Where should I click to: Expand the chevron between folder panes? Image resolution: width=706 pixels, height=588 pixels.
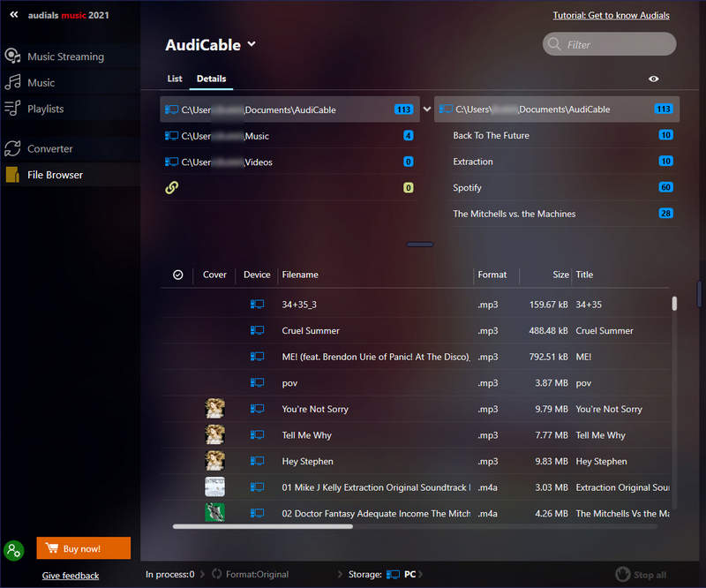427,109
